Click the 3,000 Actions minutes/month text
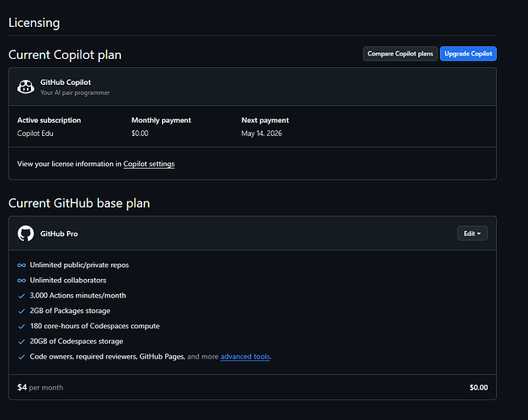528x420 pixels. (x=78, y=296)
